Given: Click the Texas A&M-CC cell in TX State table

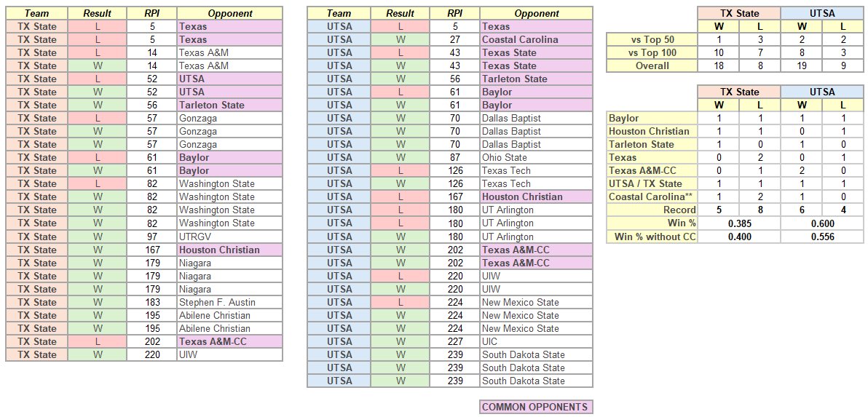Looking at the screenshot, I should click(229, 342).
